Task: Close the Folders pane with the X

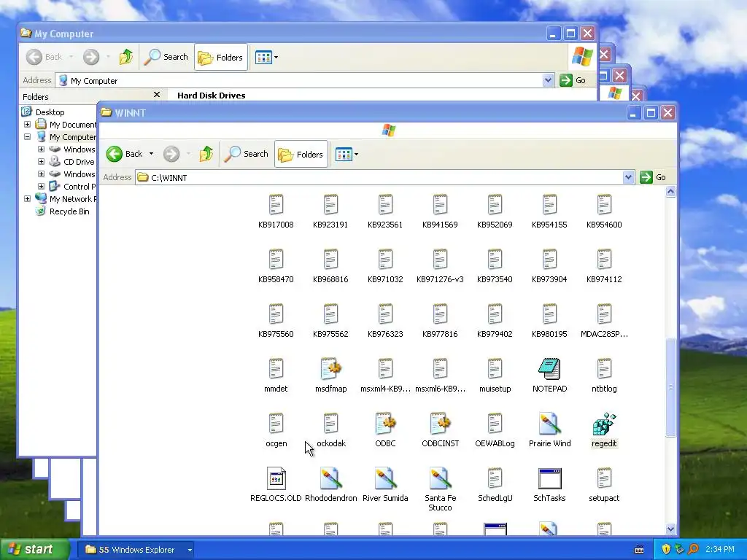Action: tap(157, 95)
